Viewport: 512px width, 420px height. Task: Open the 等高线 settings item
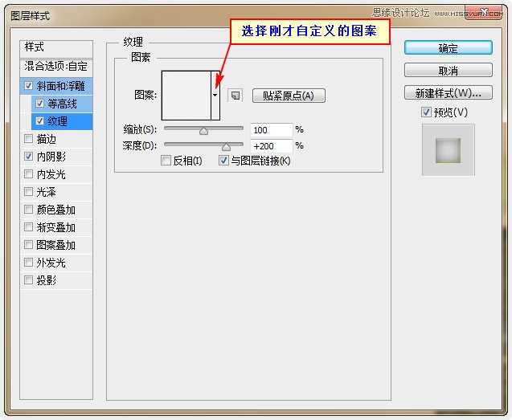[62, 104]
